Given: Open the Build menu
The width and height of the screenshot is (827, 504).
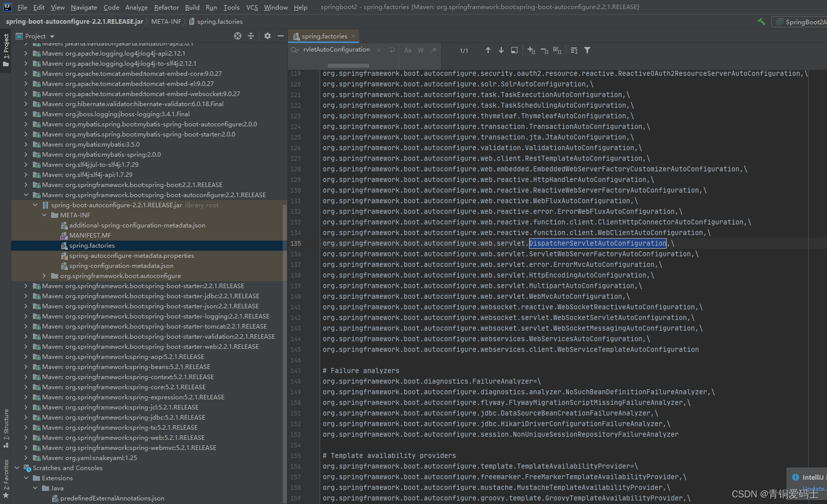Looking at the screenshot, I should point(192,7).
